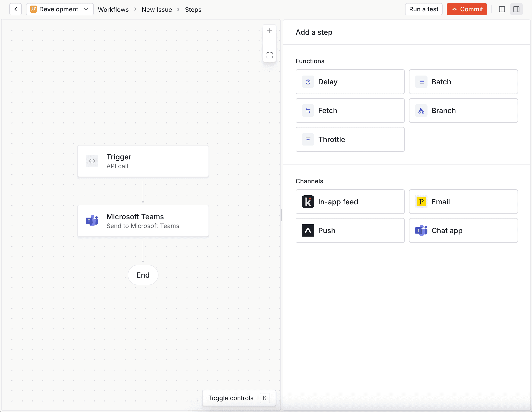Select the New Issue menu item

point(157,9)
